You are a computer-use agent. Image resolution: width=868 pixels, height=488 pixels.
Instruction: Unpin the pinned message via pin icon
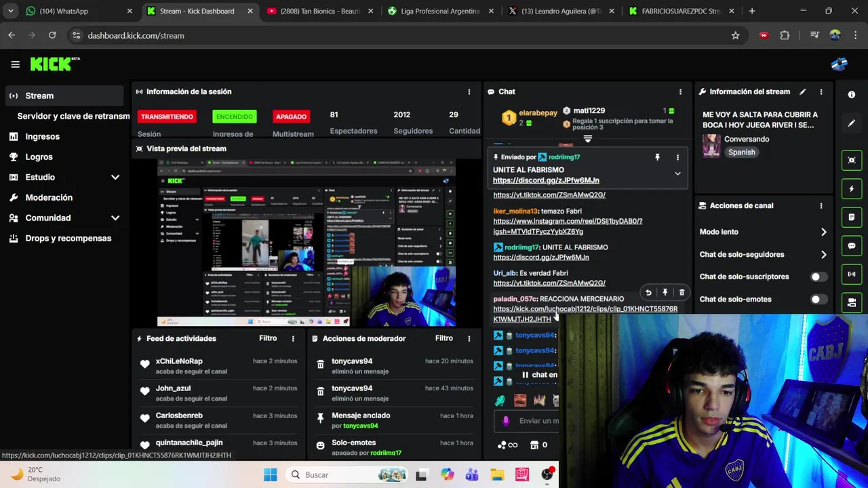coord(657,157)
